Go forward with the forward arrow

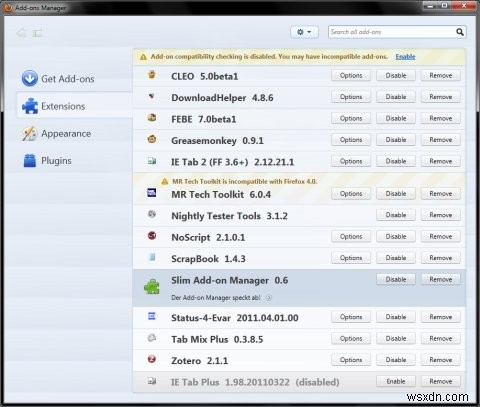38,33
